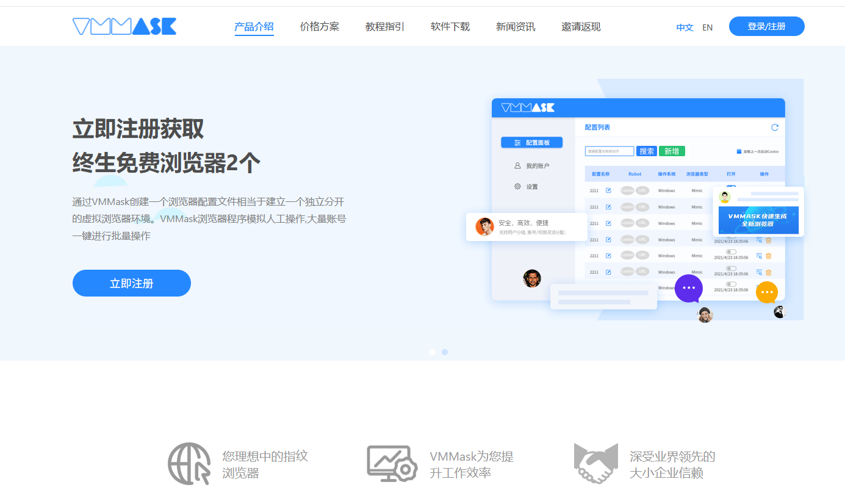845x504 pixels.
Task: Click the blue 立即注册 register button
Action: (x=131, y=283)
